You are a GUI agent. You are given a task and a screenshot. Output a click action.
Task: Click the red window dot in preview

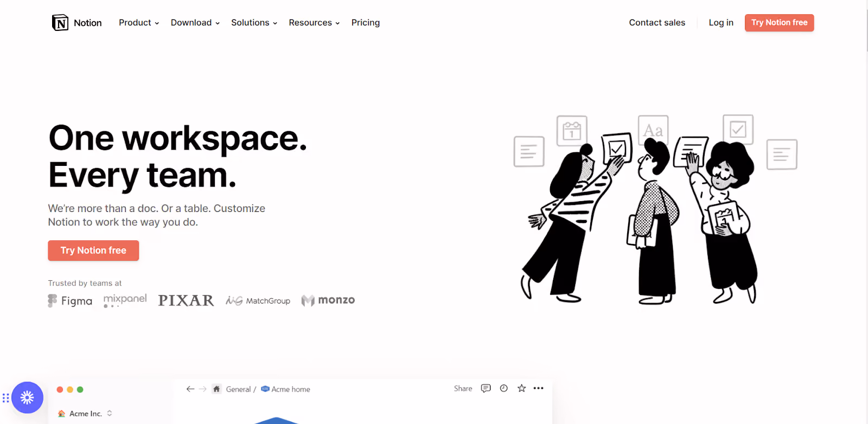[x=60, y=389]
